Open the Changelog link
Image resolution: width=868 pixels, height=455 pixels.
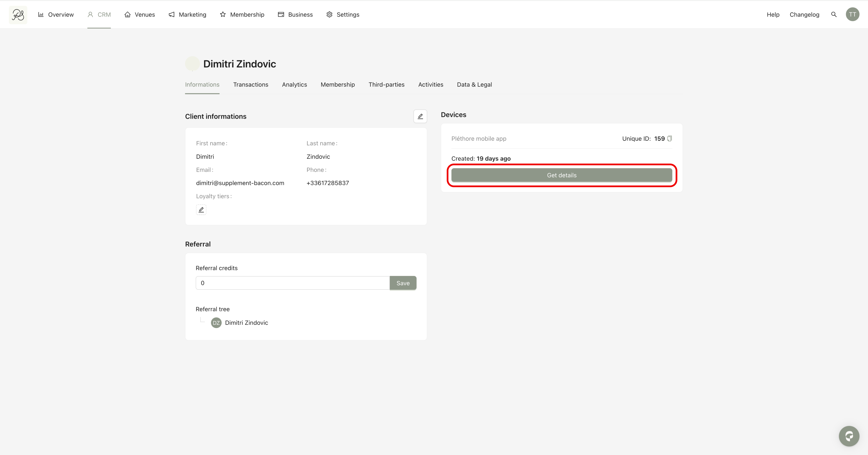click(x=804, y=14)
